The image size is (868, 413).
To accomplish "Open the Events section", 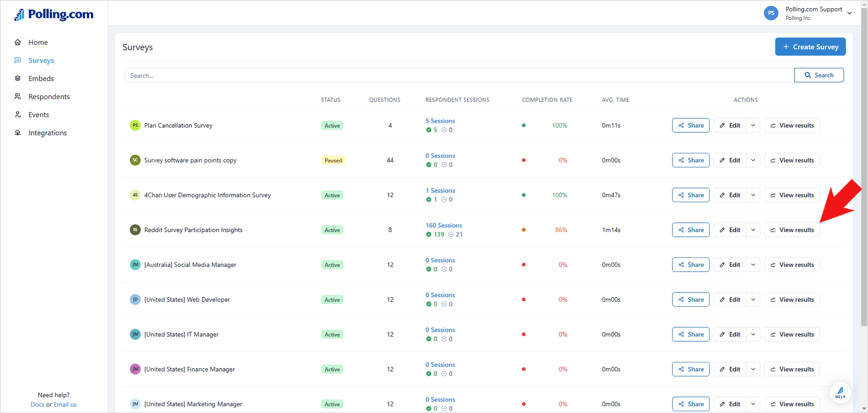I will (x=38, y=115).
